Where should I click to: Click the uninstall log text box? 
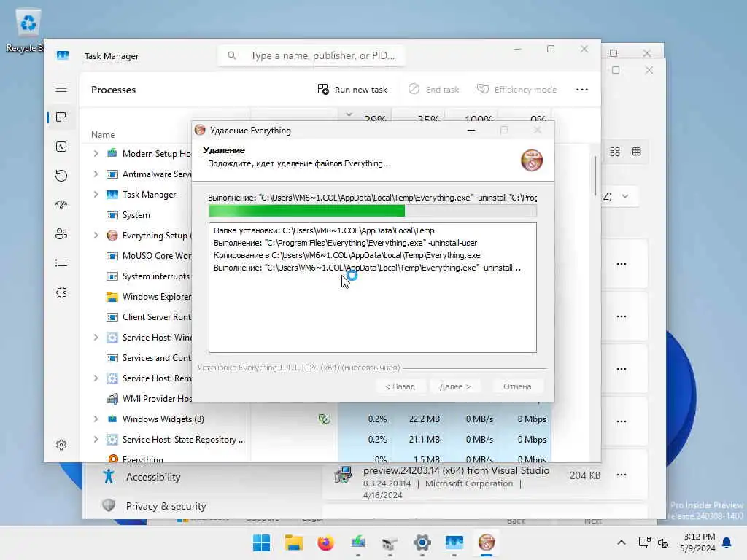(373, 287)
